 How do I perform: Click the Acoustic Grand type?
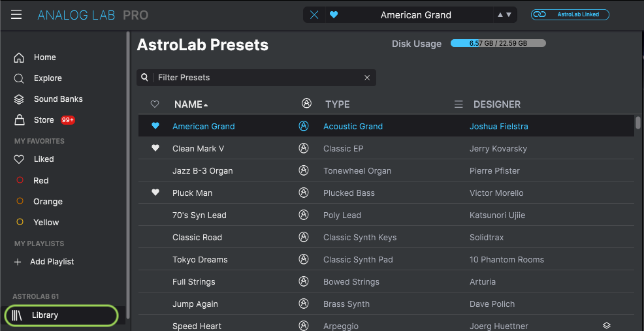(353, 127)
